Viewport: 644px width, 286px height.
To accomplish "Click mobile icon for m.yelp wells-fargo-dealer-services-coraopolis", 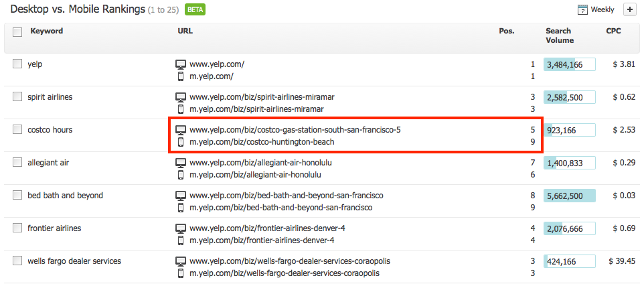I will (x=181, y=273).
